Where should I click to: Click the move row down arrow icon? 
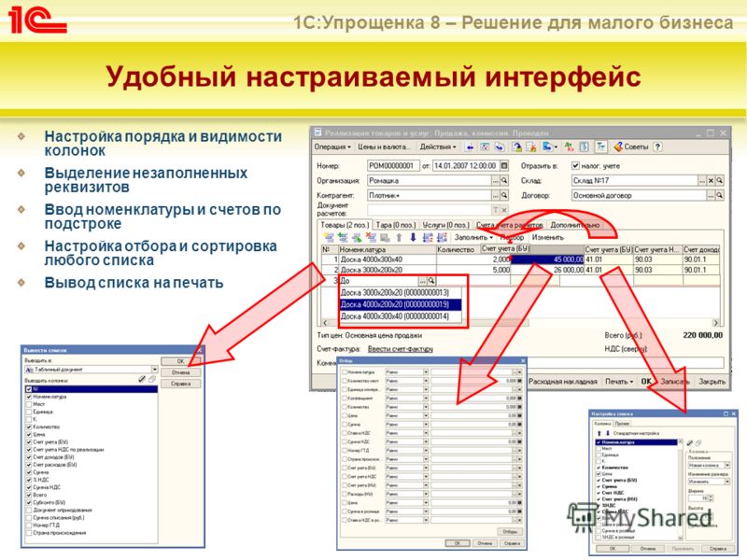click(x=413, y=237)
